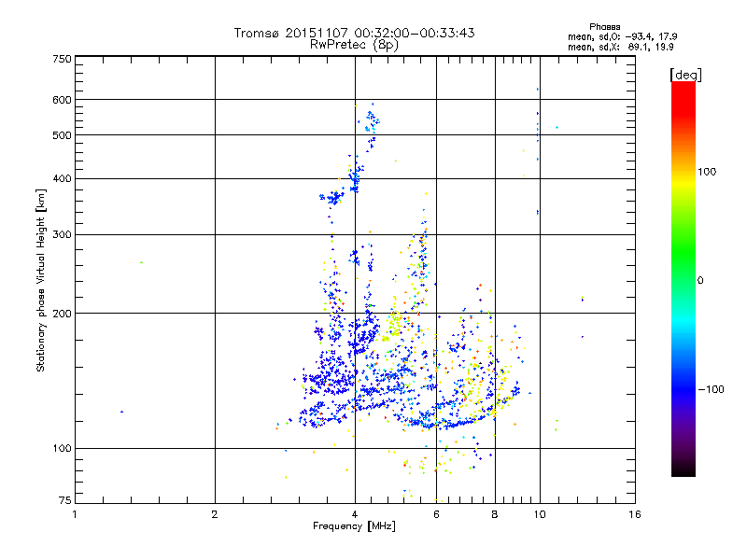Image resolution: width=747 pixels, height=560 pixels.
Task: Click the 'Stationary phase Virtual Height [km]' axis label
Action: (41, 281)
